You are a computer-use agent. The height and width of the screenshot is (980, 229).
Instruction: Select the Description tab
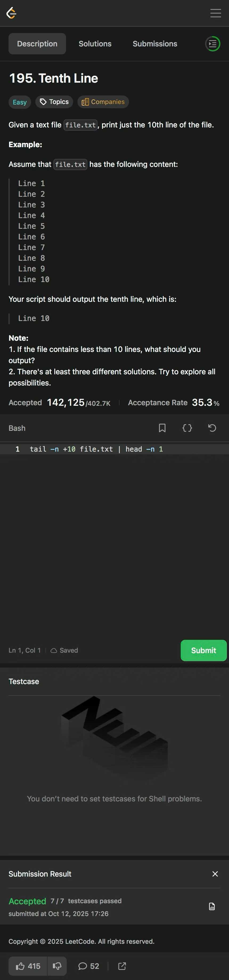click(x=37, y=44)
